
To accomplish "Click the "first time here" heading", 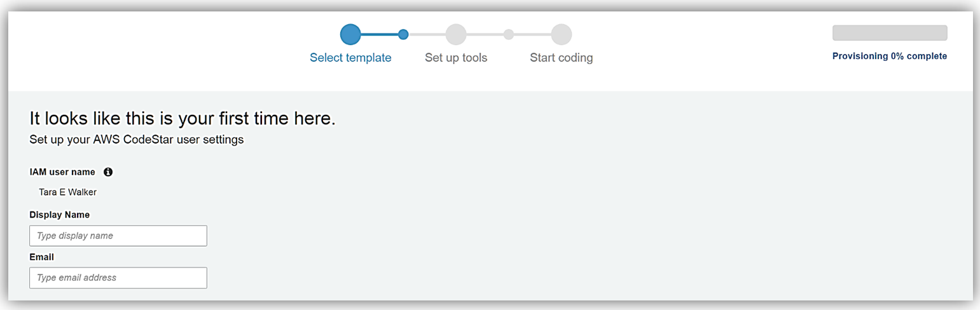I will click(x=183, y=119).
